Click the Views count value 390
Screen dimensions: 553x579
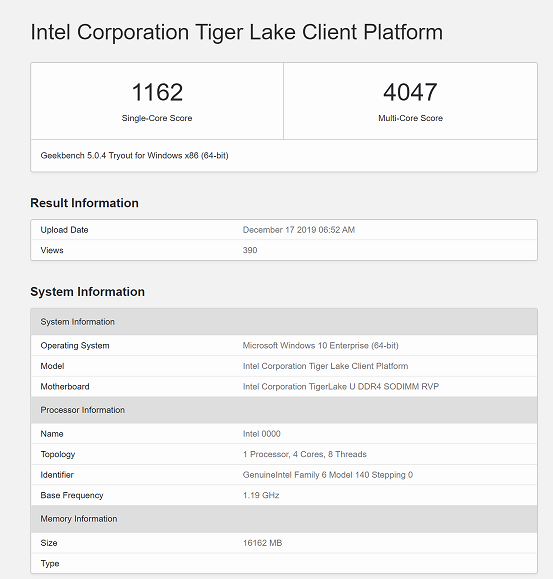click(x=250, y=250)
